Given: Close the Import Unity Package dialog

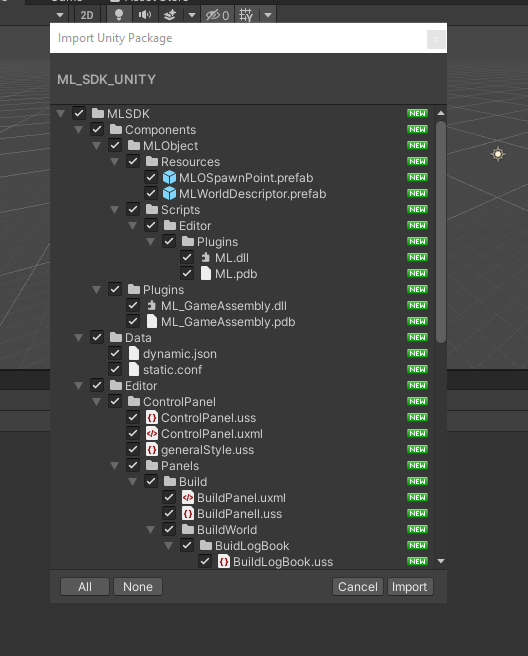Looking at the screenshot, I should point(436,39).
